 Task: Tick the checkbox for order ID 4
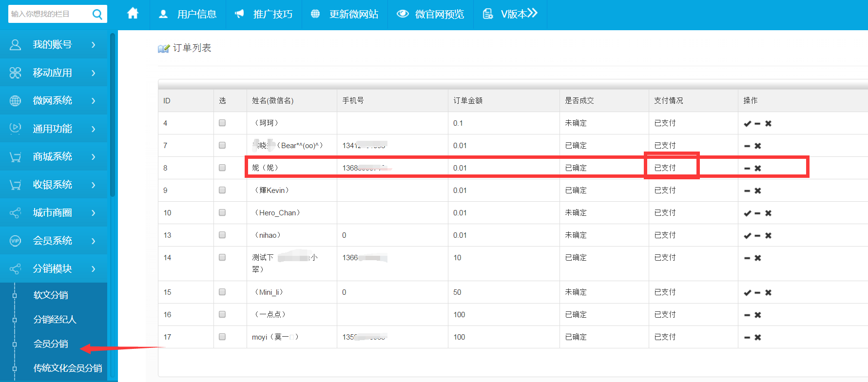(x=222, y=123)
